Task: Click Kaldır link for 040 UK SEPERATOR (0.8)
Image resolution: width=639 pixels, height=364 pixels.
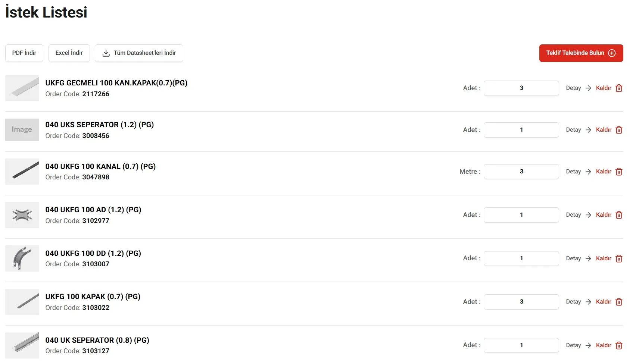Action: pos(603,345)
